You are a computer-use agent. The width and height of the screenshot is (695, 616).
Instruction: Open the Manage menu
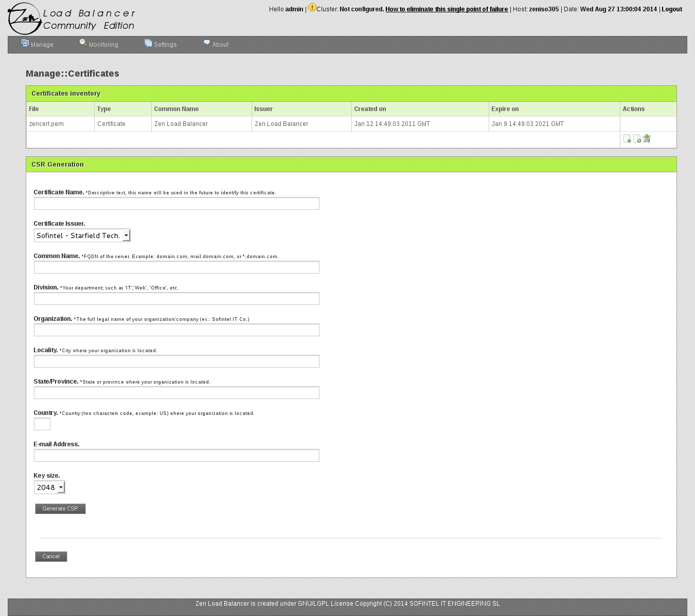(42, 45)
